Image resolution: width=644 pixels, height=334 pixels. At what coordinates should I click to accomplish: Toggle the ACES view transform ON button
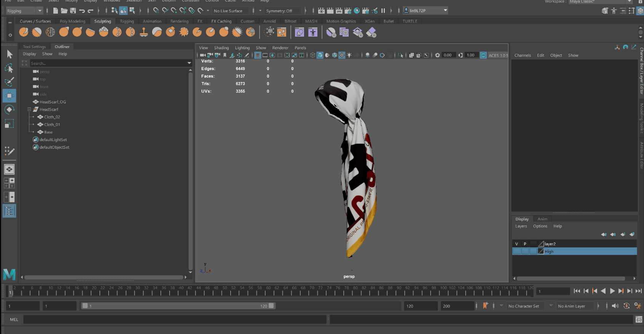483,55
